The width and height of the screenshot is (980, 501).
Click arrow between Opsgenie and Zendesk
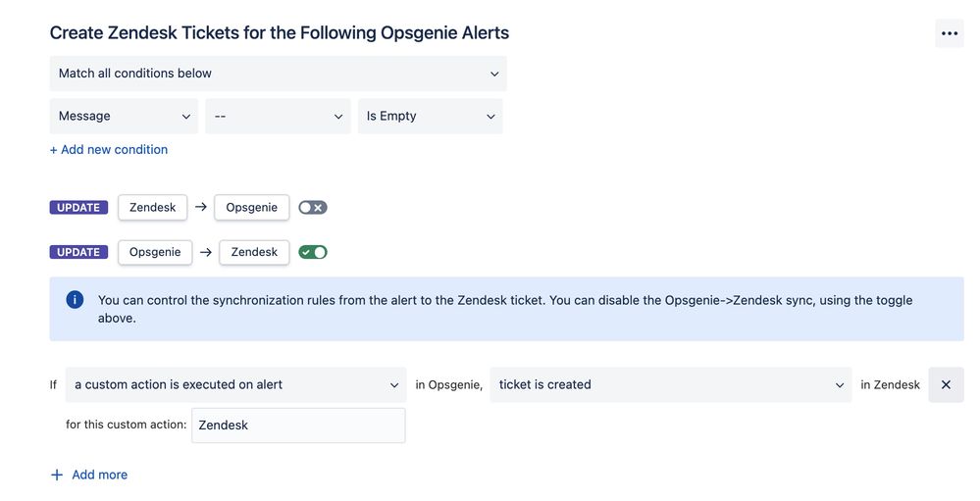pos(206,252)
